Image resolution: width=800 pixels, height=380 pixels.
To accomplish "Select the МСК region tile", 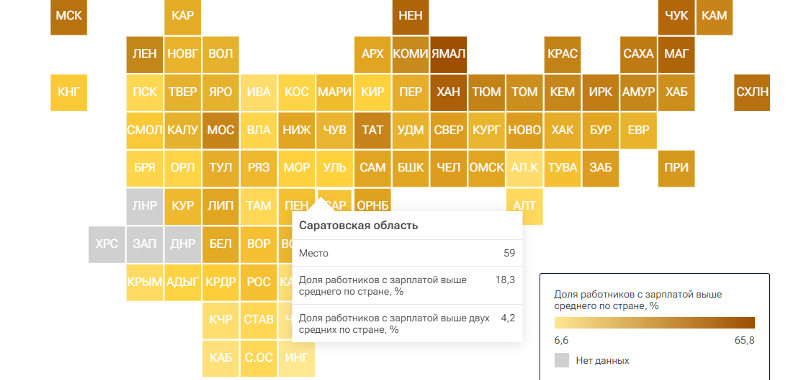I will (69, 16).
